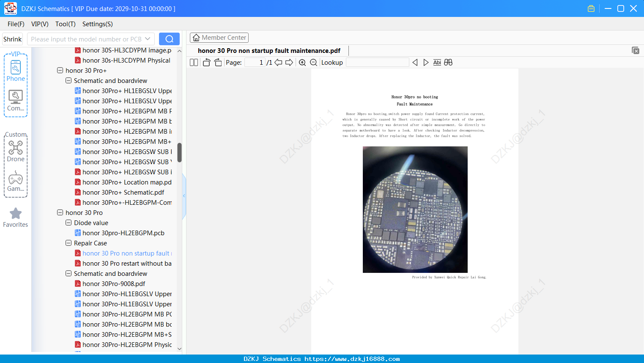This screenshot has height=363, width=644.
Task: Click the yellow briefcase icon in title bar
Action: click(x=591, y=8)
